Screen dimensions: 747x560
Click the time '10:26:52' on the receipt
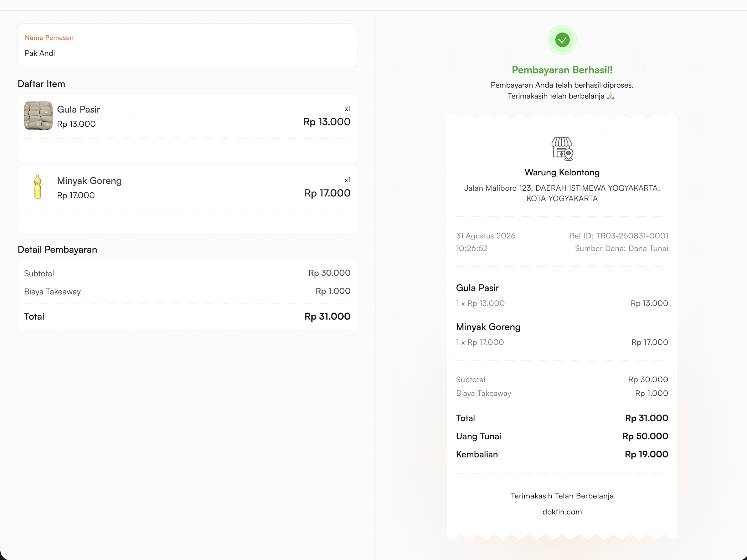472,249
